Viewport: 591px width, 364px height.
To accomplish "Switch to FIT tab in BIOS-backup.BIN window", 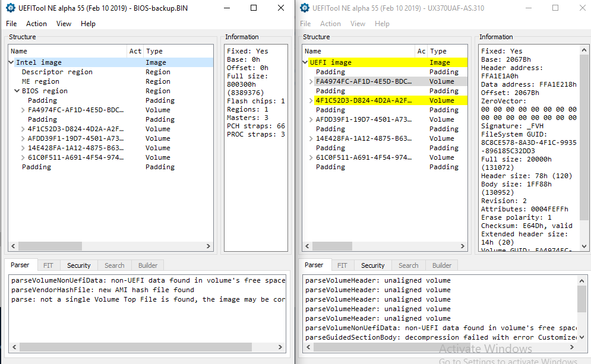I will tap(48, 265).
